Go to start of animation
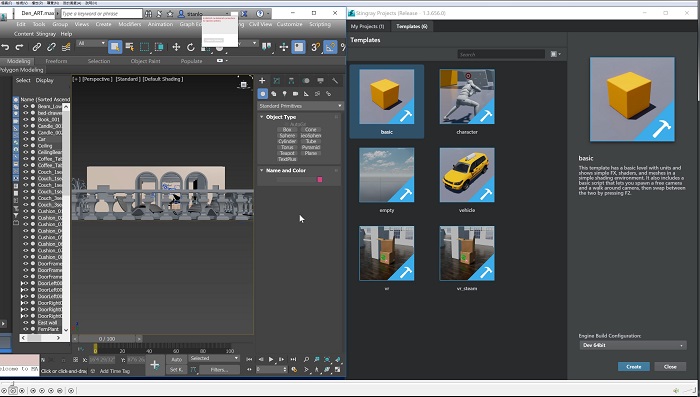 (249, 359)
